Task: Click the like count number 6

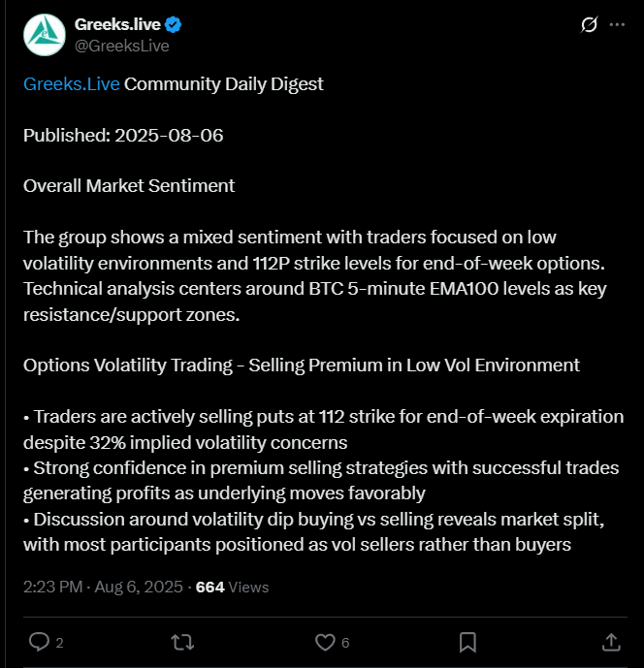Action: (345, 643)
